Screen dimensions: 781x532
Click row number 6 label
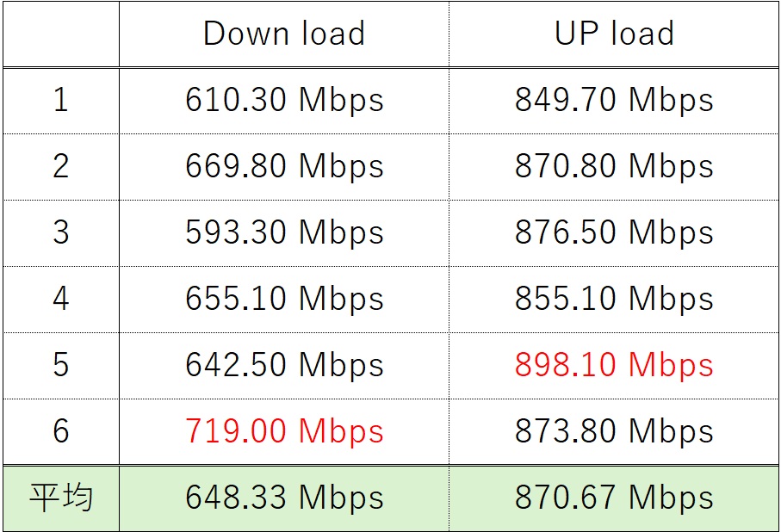pos(60,431)
